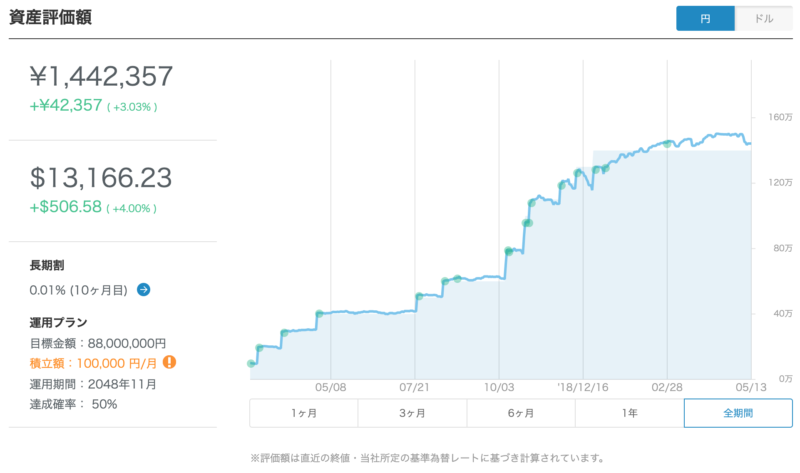This screenshot has width=800, height=473.
Task: Click the $13,166.23 dollar valuation
Action: [x=101, y=178]
